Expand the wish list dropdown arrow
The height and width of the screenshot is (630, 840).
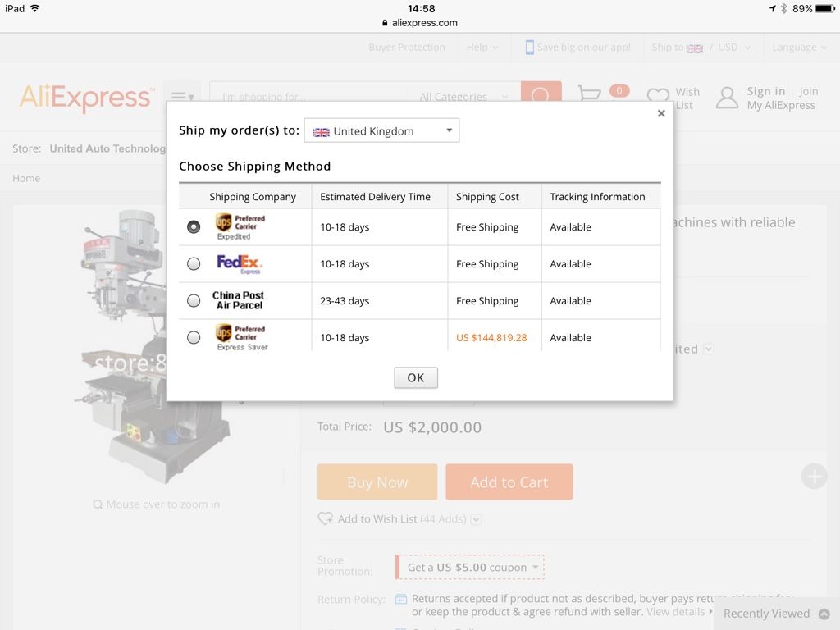pos(477,519)
